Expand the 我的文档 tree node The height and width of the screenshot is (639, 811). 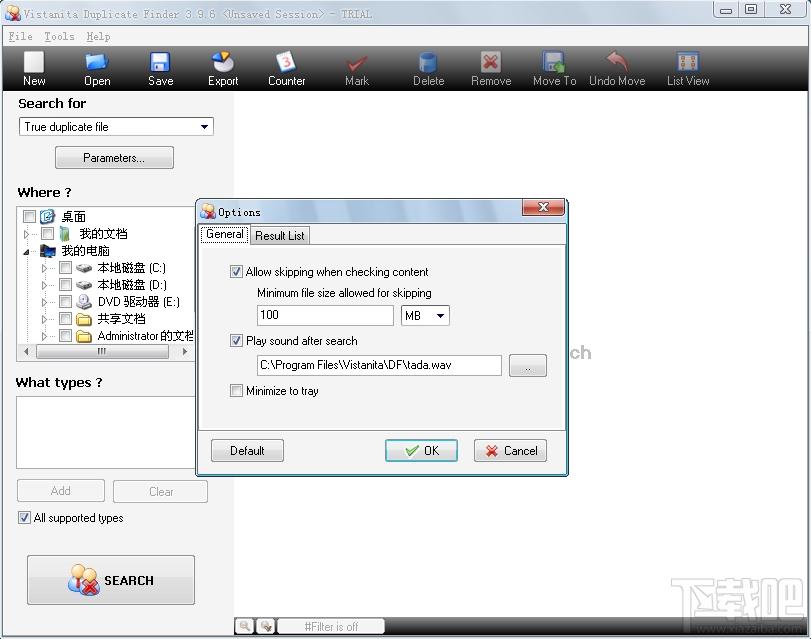coord(26,234)
